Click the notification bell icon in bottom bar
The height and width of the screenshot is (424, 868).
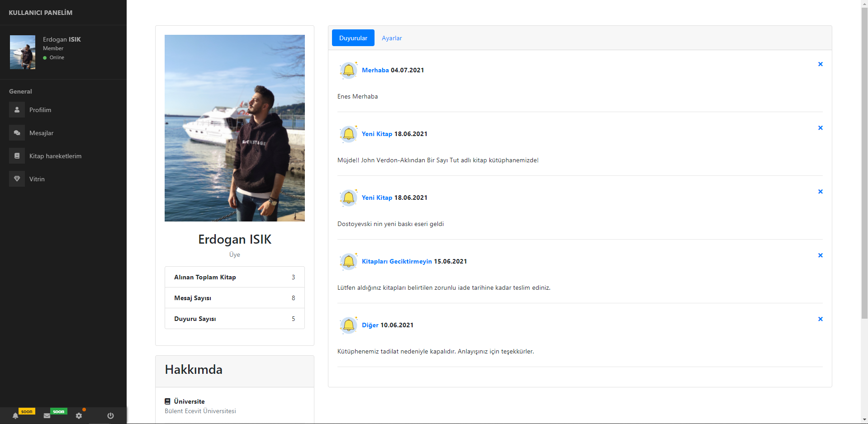point(15,415)
